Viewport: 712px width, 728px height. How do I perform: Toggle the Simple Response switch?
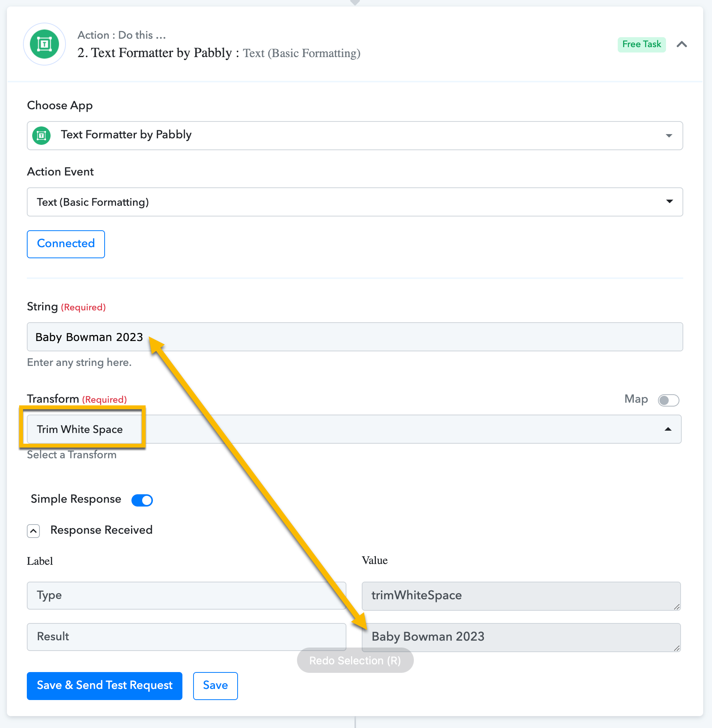pyautogui.click(x=142, y=500)
